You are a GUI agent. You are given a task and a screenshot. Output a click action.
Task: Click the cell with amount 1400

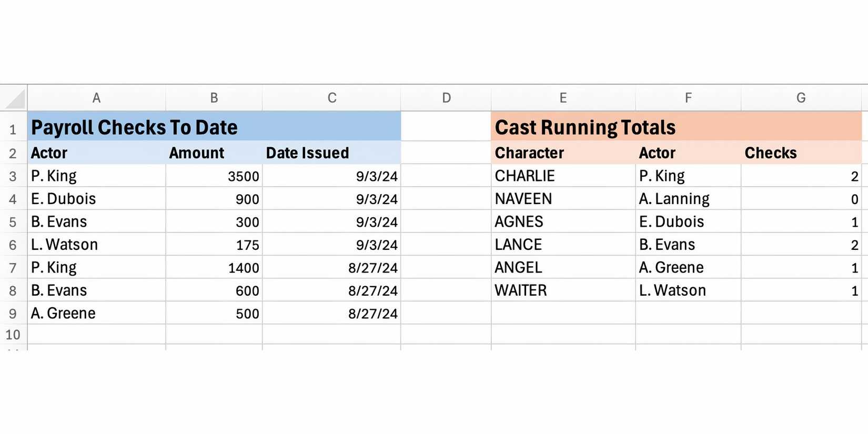pyautogui.click(x=214, y=268)
